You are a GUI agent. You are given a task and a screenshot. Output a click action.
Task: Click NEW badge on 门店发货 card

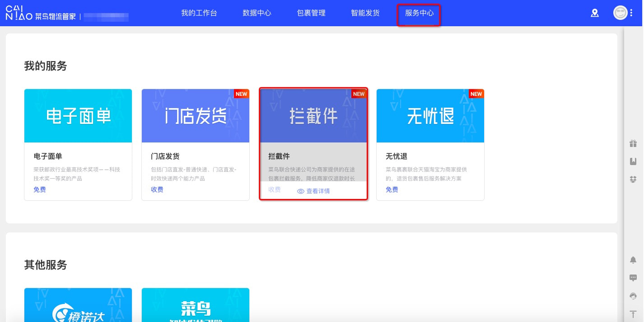tap(242, 94)
